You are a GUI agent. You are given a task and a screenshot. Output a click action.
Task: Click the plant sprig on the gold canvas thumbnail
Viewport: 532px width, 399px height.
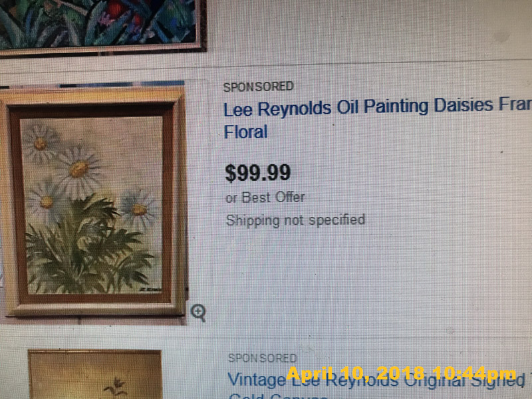point(115,387)
